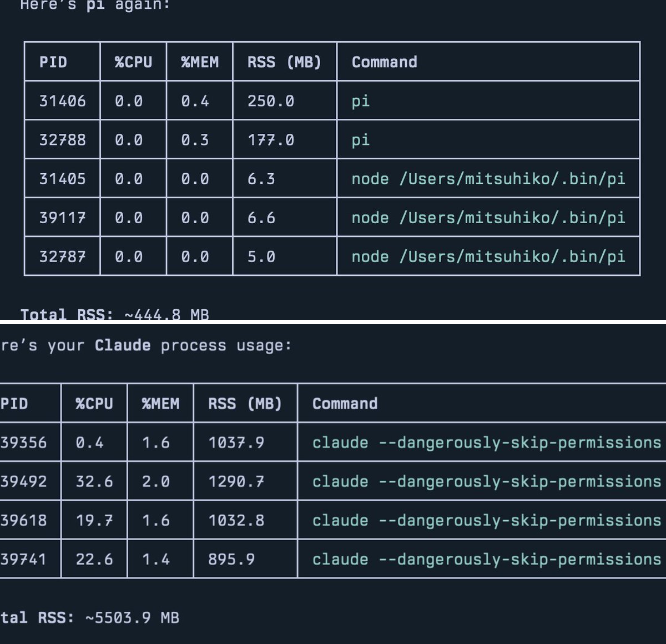Click the pi command in row 31406
Screen dimensions: 666x644
[361, 102]
